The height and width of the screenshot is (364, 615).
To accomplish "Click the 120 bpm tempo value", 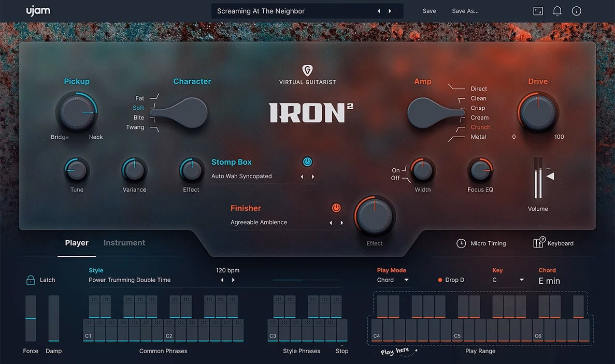I will 227,270.
